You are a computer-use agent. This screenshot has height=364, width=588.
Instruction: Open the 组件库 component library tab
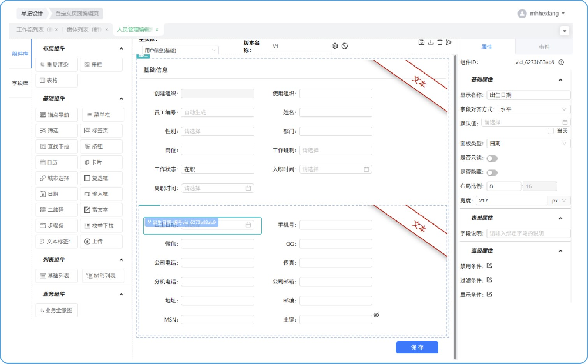tap(20, 54)
